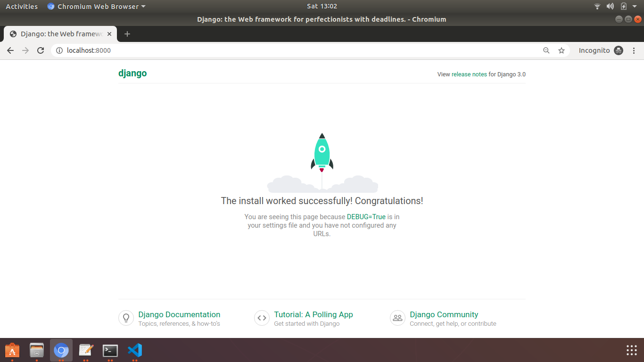Click the Wi-Fi status icon

[x=597, y=6]
